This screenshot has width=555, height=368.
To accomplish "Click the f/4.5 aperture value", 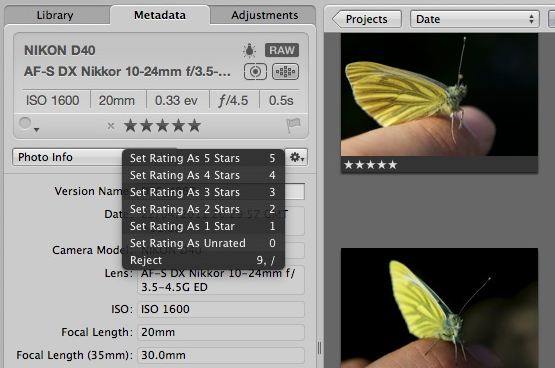I will [233, 100].
